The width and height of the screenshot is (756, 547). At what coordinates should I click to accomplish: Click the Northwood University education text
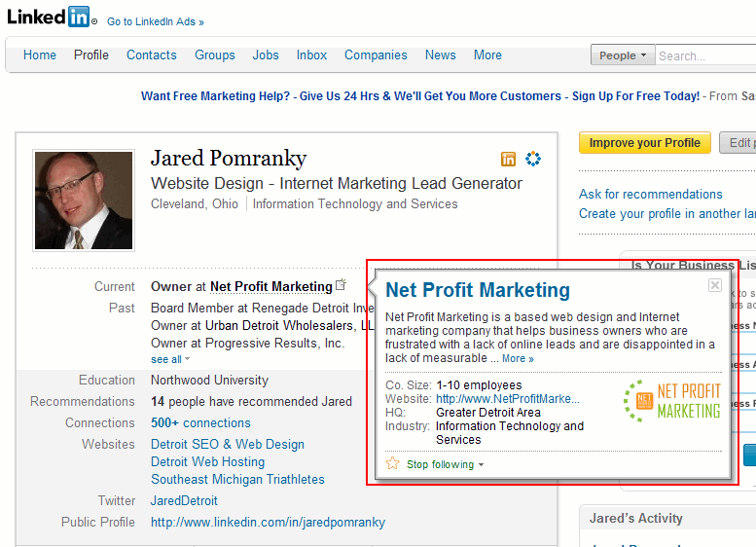coord(209,381)
